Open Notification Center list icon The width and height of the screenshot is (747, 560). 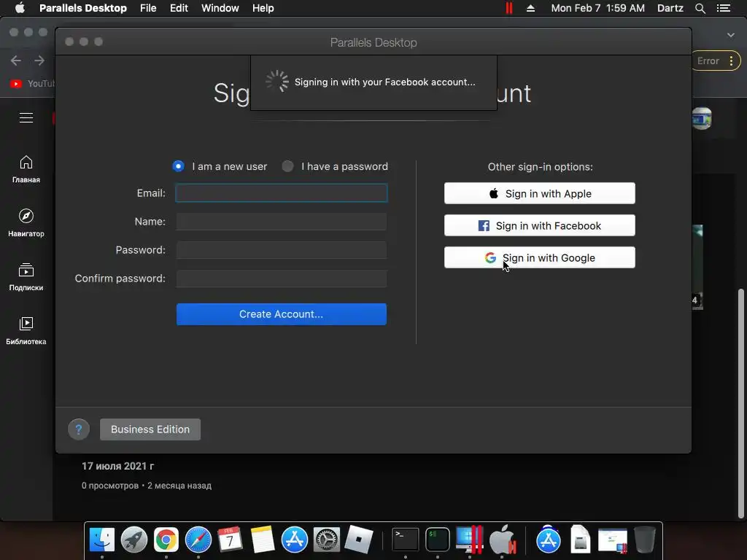pos(724,8)
